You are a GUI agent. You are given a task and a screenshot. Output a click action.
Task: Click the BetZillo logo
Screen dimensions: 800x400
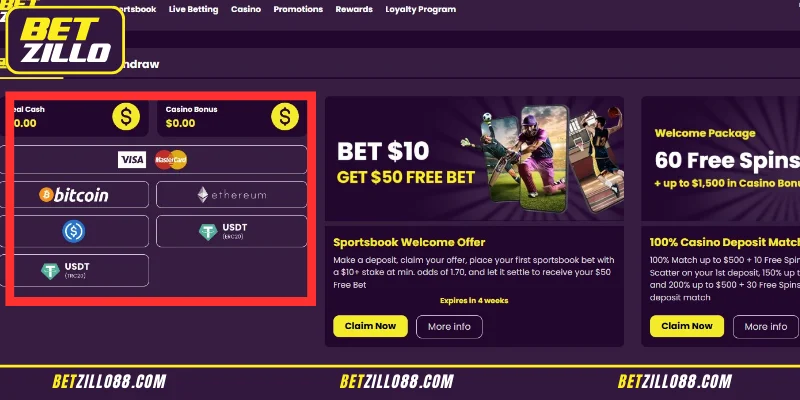[65, 40]
